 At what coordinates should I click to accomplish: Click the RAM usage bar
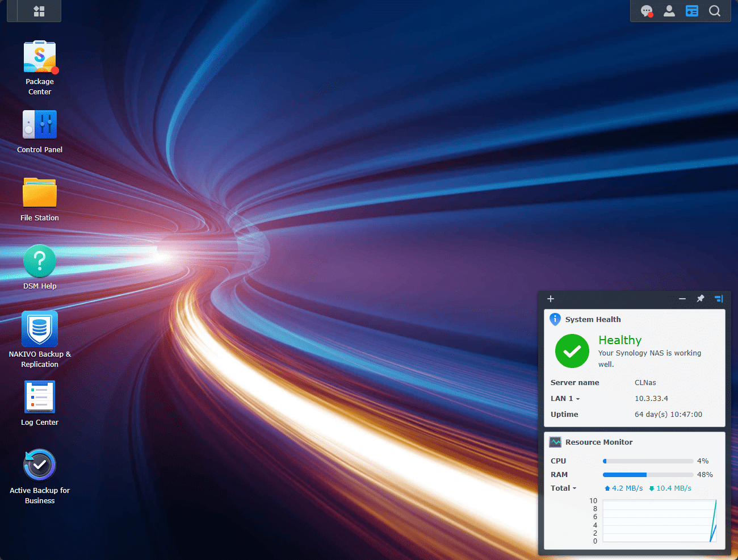click(648, 475)
